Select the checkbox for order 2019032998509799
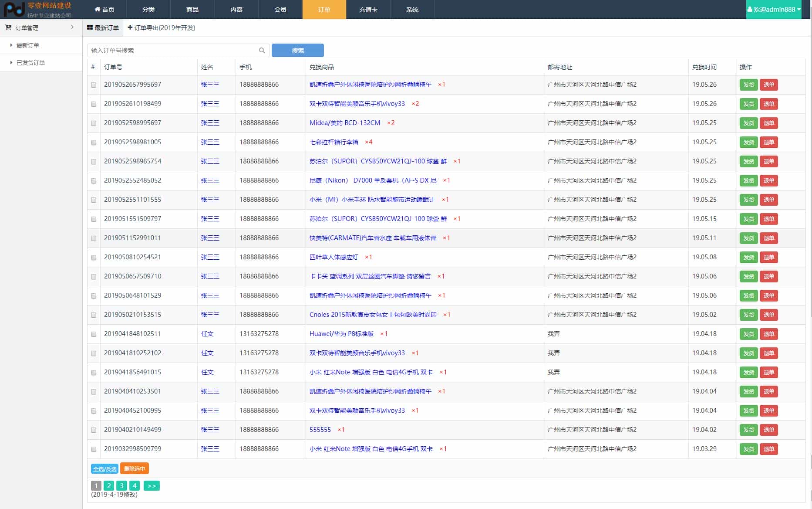 click(94, 449)
